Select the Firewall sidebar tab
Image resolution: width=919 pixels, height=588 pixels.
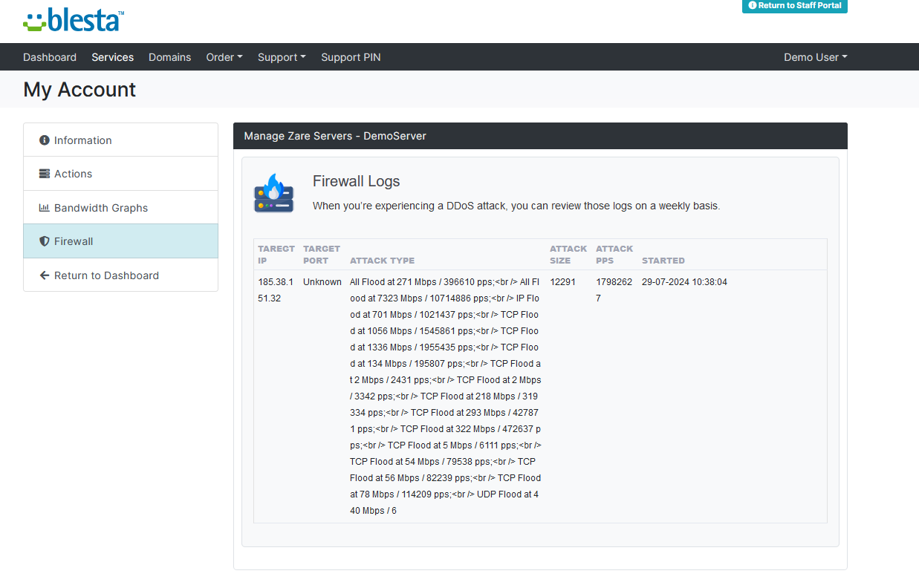[121, 241]
